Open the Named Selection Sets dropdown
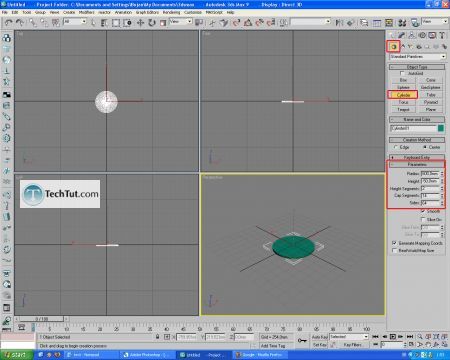This screenshot has height=360, width=450. pyautogui.click(x=310, y=22)
